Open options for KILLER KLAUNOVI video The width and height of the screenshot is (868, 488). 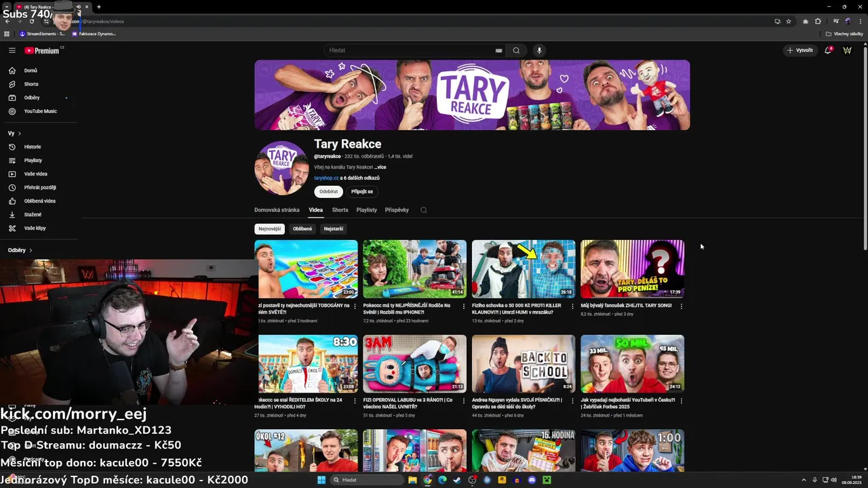tap(572, 306)
